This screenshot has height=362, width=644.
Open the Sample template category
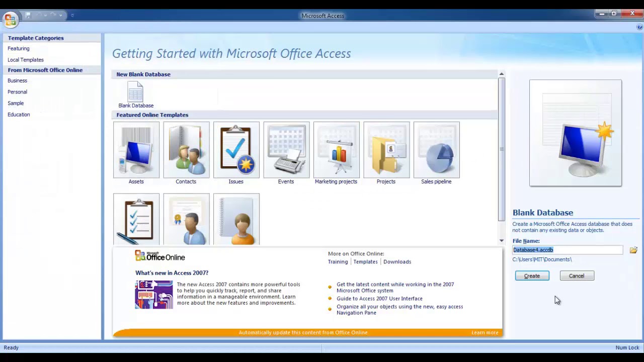16,103
